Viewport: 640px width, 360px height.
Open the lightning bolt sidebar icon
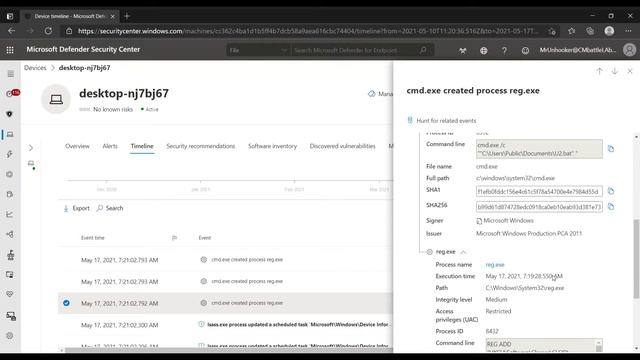coord(10,154)
